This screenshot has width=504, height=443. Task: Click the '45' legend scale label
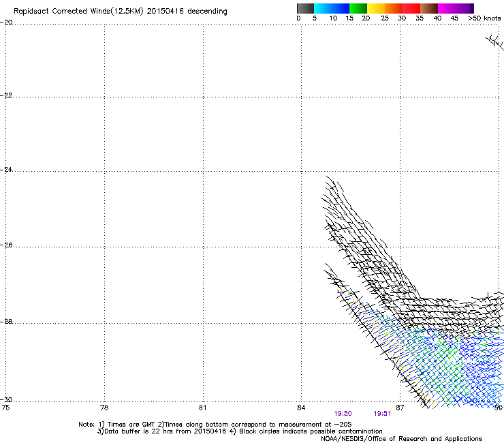(x=454, y=18)
